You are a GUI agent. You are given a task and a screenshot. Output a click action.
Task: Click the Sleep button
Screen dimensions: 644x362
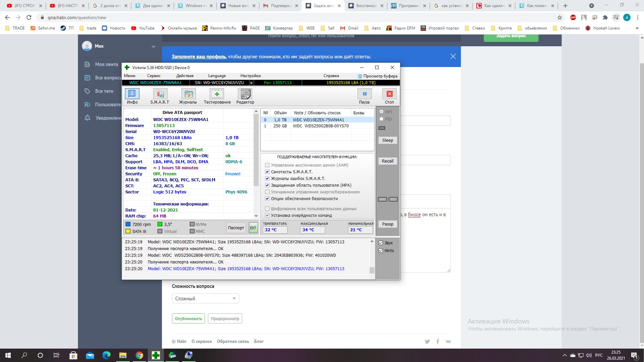click(x=387, y=140)
